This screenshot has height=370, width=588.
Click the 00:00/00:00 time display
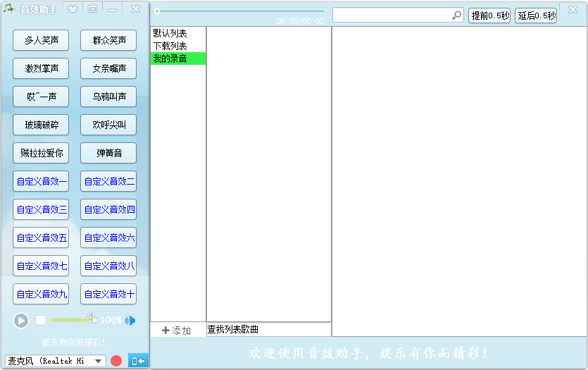click(x=300, y=21)
